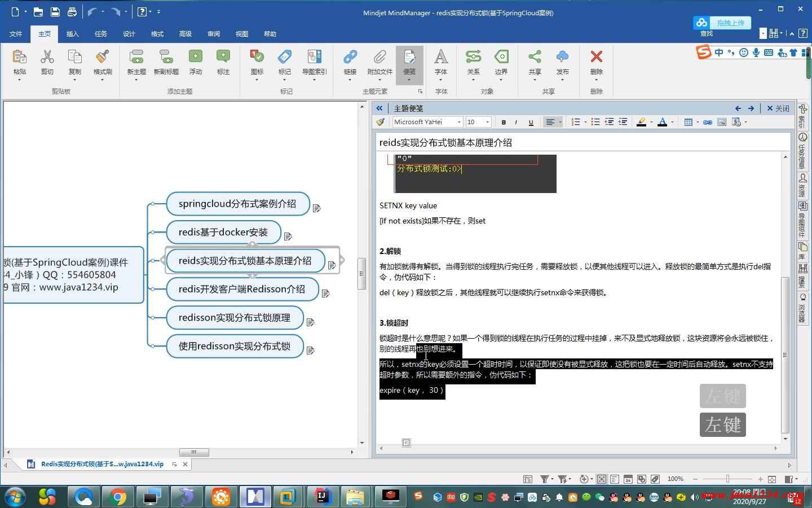The image size is (812, 508).
Task: Open the Map Index (导图索引) icon
Action: pyautogui.click(x=315, y=57)
